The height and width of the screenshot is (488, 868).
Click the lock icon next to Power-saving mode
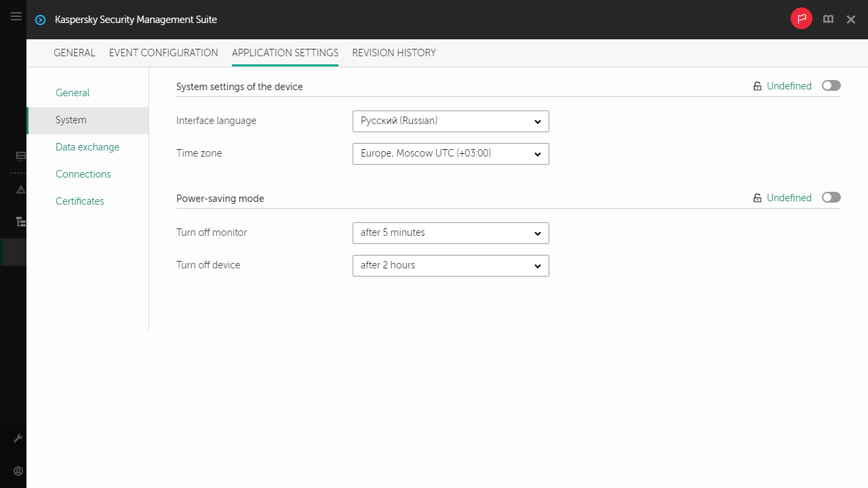tap(757, 197)
